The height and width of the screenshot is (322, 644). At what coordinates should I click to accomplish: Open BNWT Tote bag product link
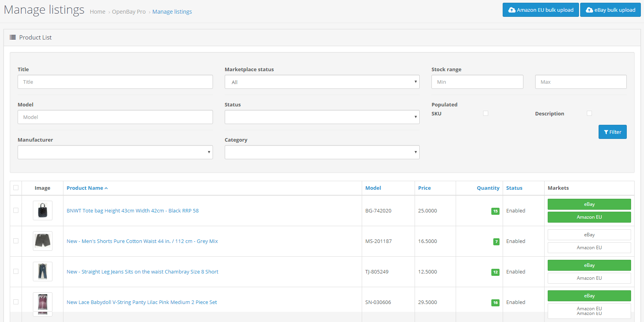133,210
